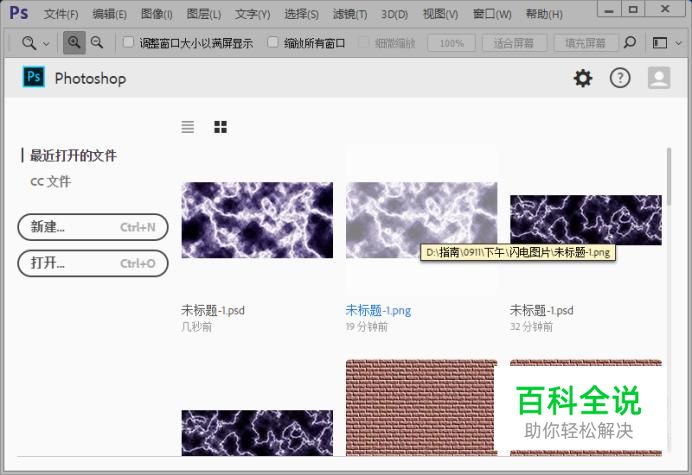Click file name 未标题-1.psd above 几秒前
Screen dimensions: 692x475
[213, 310]
